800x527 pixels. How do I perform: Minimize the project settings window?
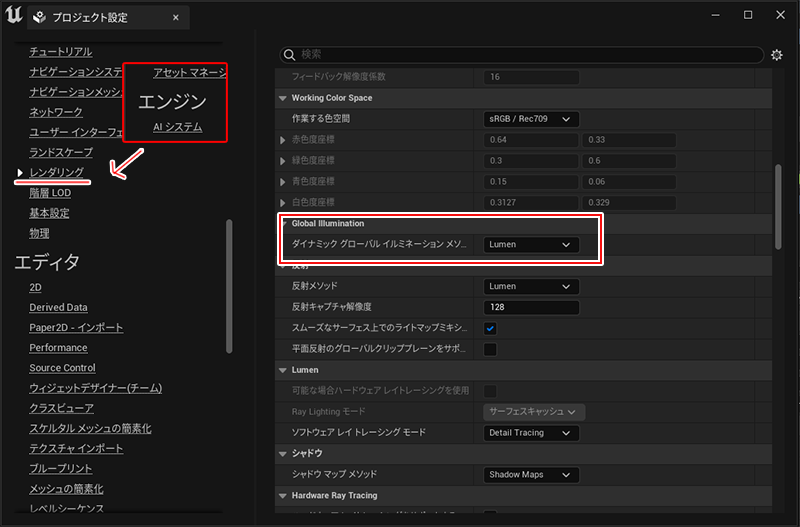[x=717, y=15]
